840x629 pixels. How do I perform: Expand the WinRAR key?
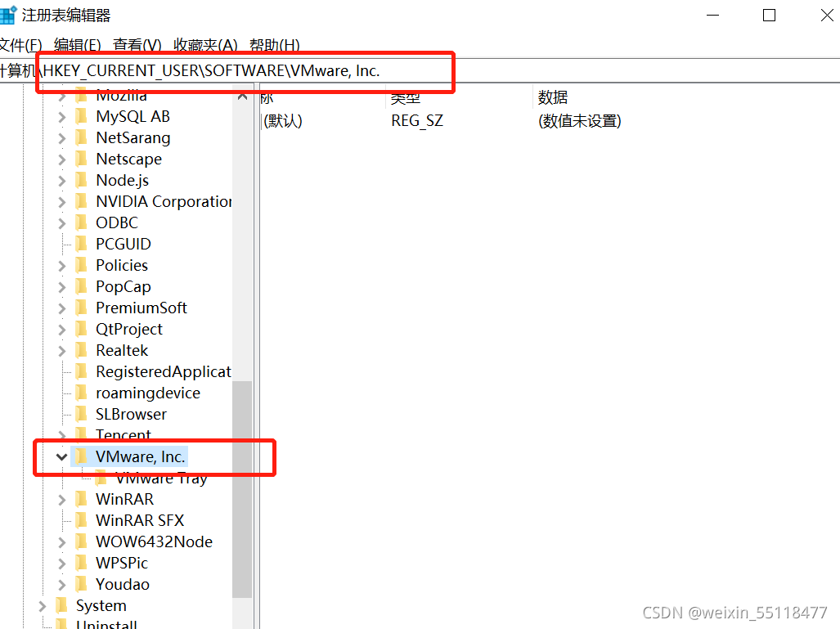62,500
